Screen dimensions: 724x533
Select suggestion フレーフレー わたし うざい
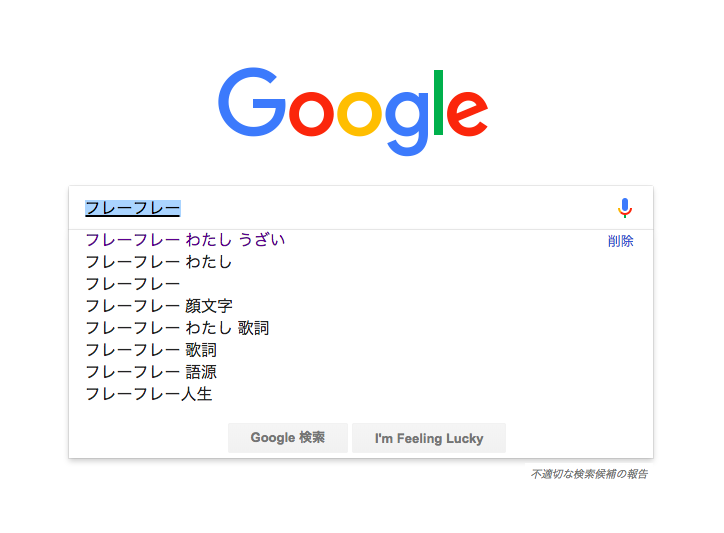click(x=185, y=240)
